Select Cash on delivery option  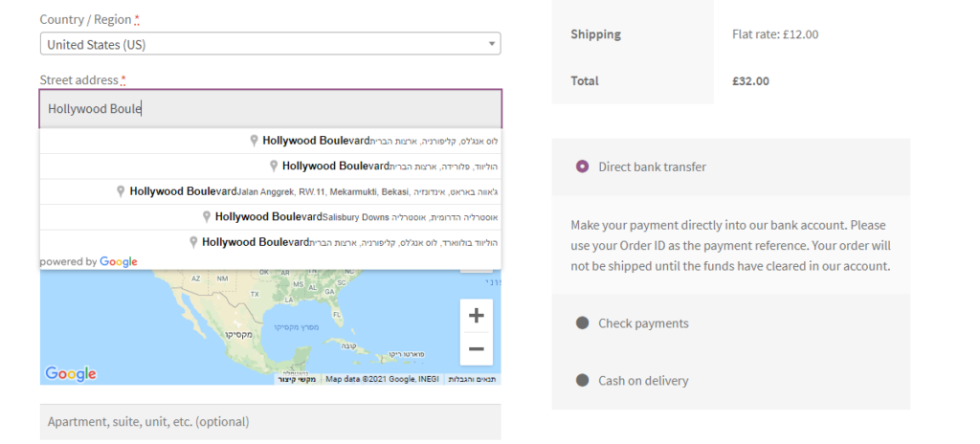point(582,380)
